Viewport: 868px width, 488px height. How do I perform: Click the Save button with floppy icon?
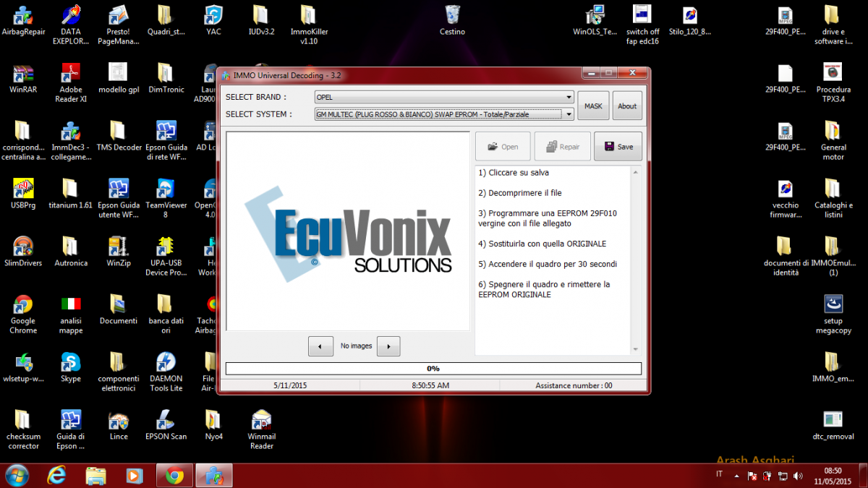pyautogui.click(x=618, y=146)
